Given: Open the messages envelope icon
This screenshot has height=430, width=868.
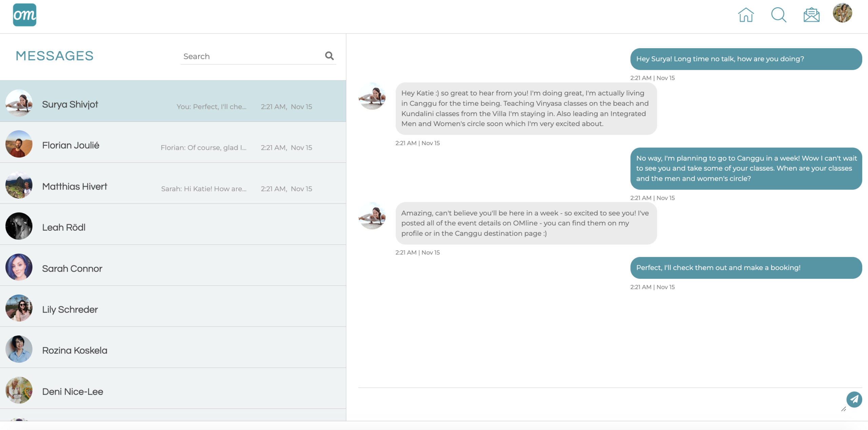Looking at the screenshot, I should tap(811, 15).
